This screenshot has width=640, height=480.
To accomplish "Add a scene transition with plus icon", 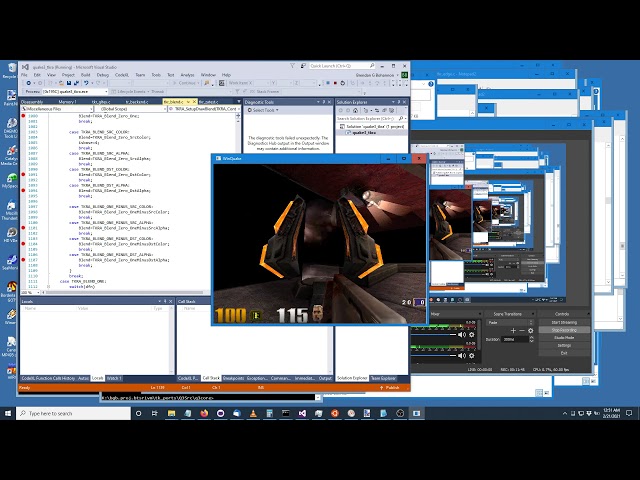I will pyautogui.click(x=513, y=331).
